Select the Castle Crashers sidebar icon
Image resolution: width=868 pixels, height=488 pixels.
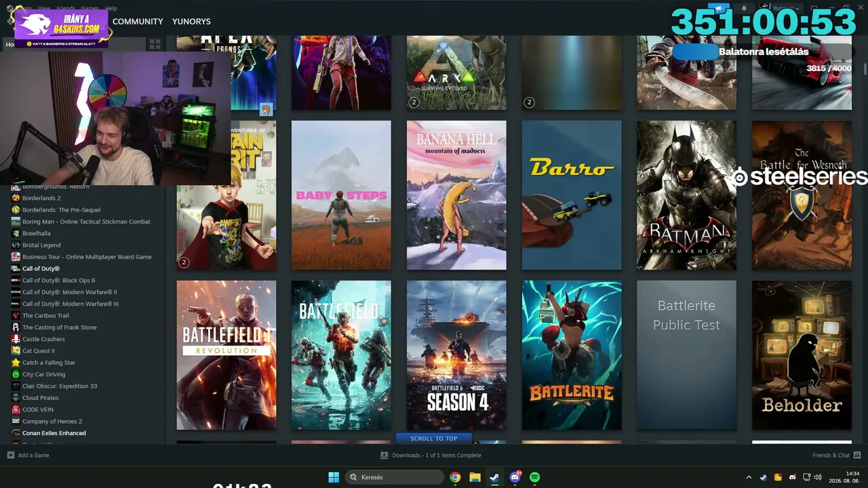16,339
